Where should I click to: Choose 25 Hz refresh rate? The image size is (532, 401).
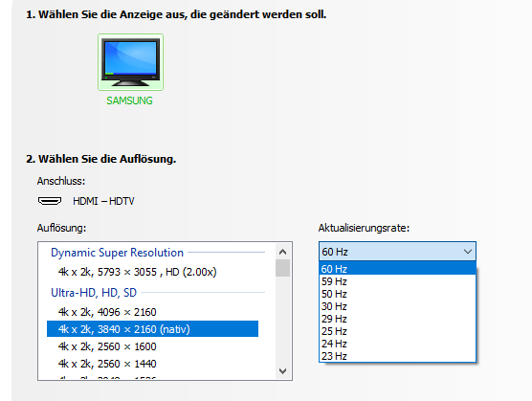397,331
